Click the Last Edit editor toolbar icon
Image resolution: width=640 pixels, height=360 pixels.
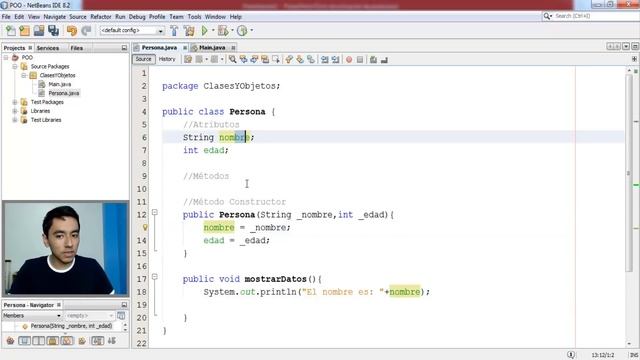pyautogui.click(x=188, y=60)
